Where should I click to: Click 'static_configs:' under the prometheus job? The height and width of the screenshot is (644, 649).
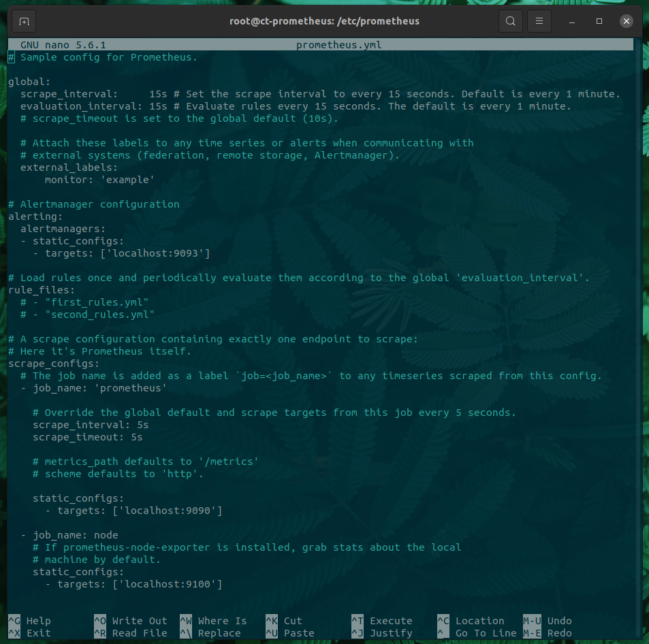78,498
